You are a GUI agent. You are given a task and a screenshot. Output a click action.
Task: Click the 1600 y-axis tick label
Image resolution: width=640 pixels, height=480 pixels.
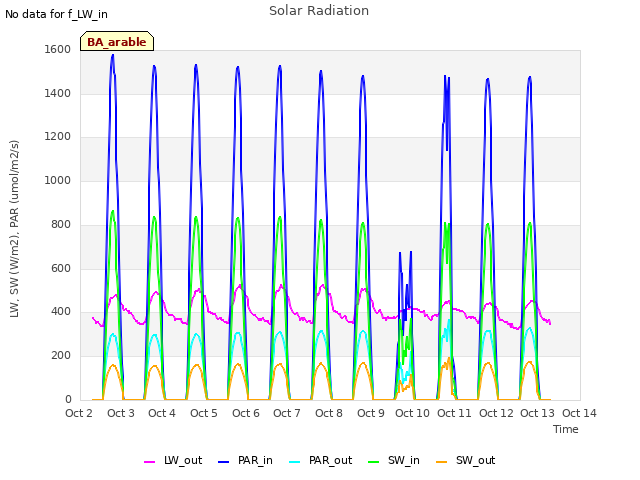(58, 50)
